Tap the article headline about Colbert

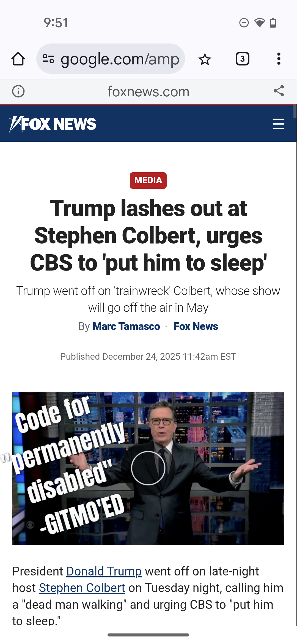coord(148,236)
